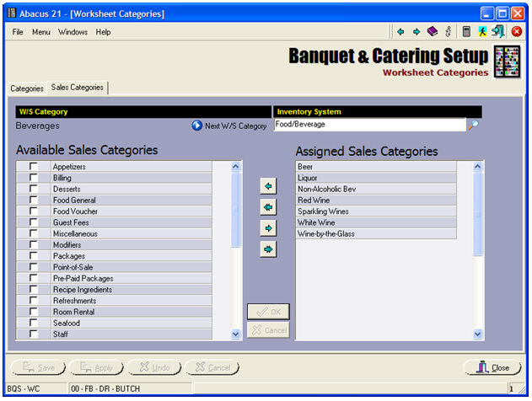Check the Point-of-Sale checkbox
532x401 pixels.
(x=33, y=267)
